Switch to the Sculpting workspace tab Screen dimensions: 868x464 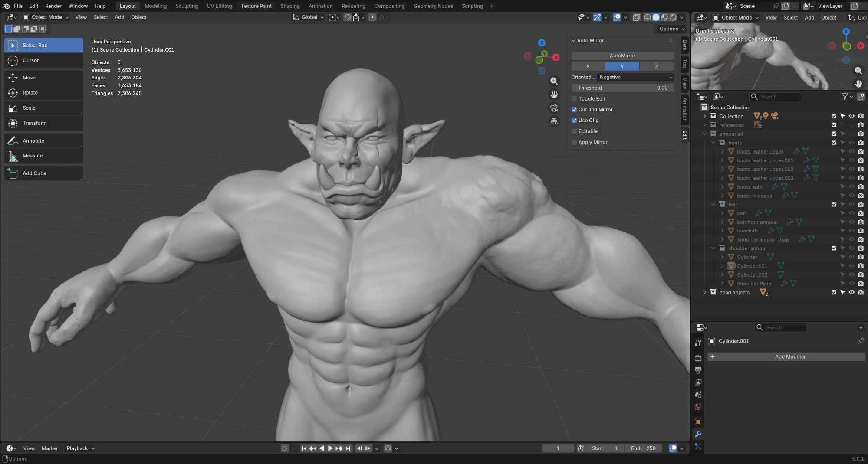tap(187, 6)
